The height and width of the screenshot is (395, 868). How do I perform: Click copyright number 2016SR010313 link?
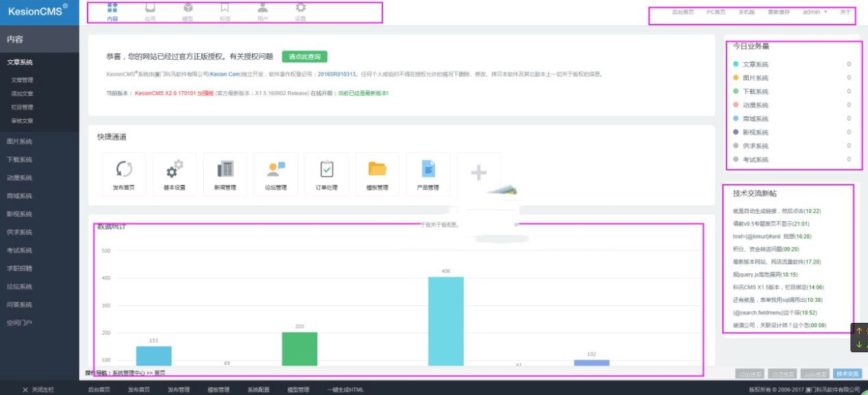tap(337, 74)
